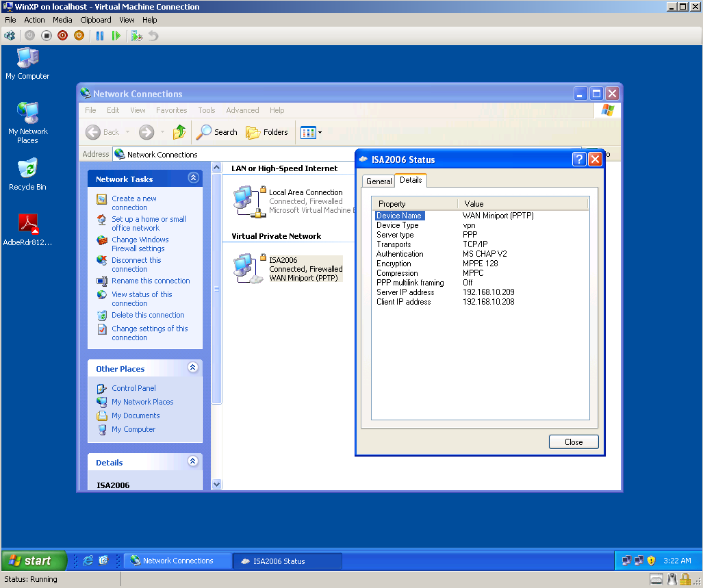703x588 pixels.
Task: Pause the virtual machine
Action: click(100, 36)
